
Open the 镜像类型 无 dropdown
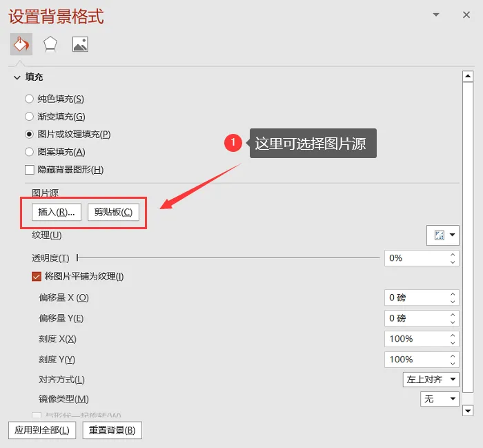440,399
